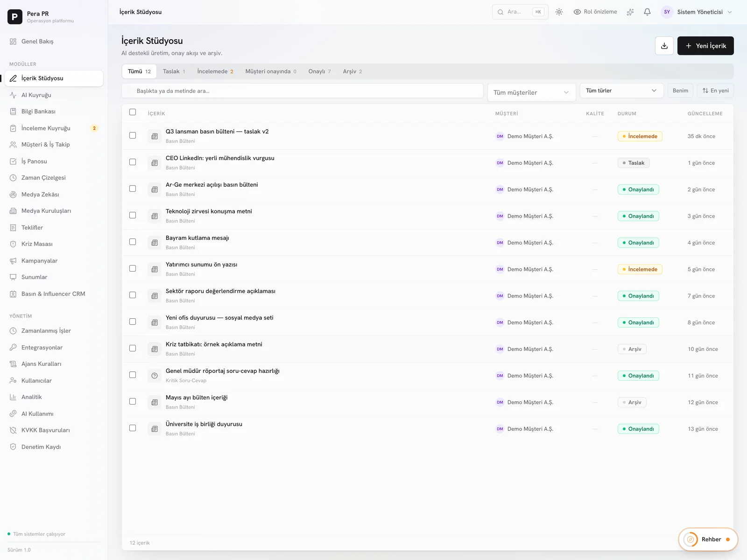Screen dimensions: 747x560
Task: Open Teknoloji zirvesi konuşma metni item
Action: [x=209, y=211]
